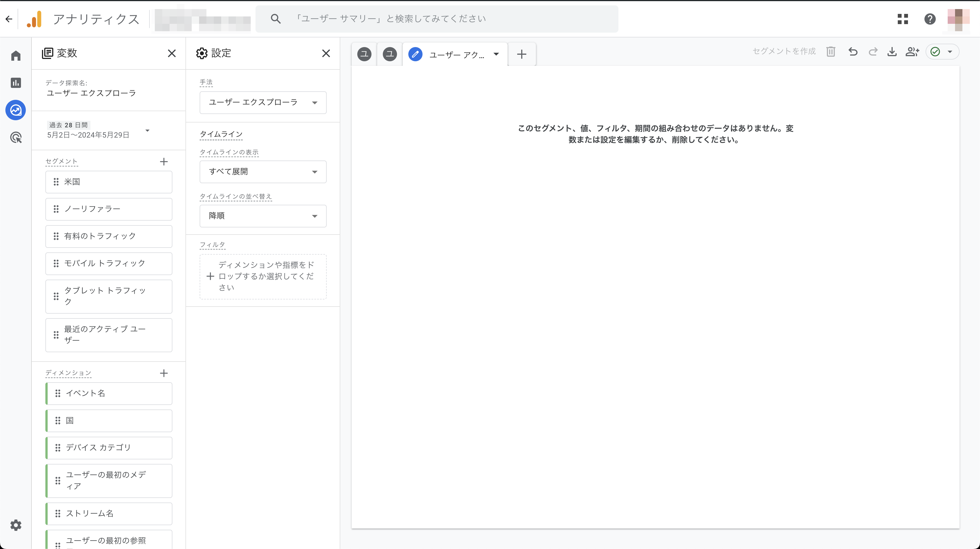The image size is (980, 549).
Task: Click the redo arrow icon
Action: coord(873,51)
